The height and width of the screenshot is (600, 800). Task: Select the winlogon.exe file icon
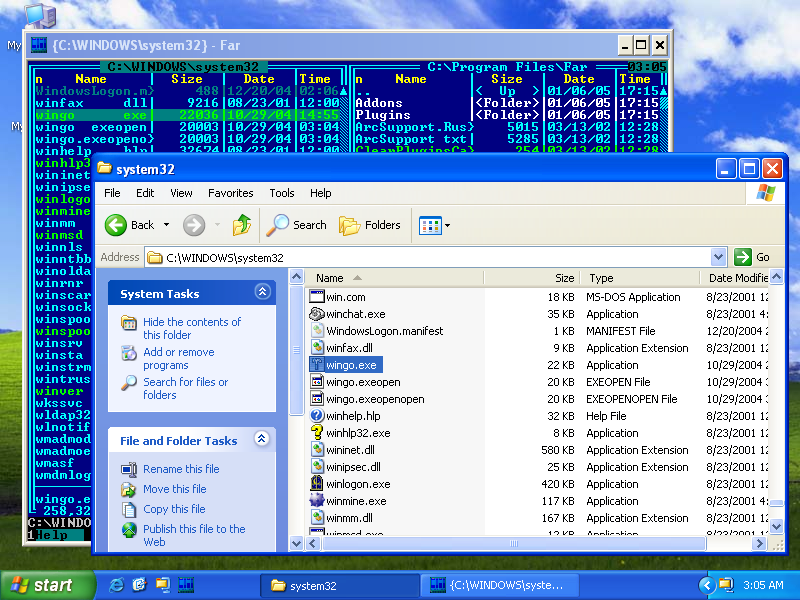(x=317, y=484)
